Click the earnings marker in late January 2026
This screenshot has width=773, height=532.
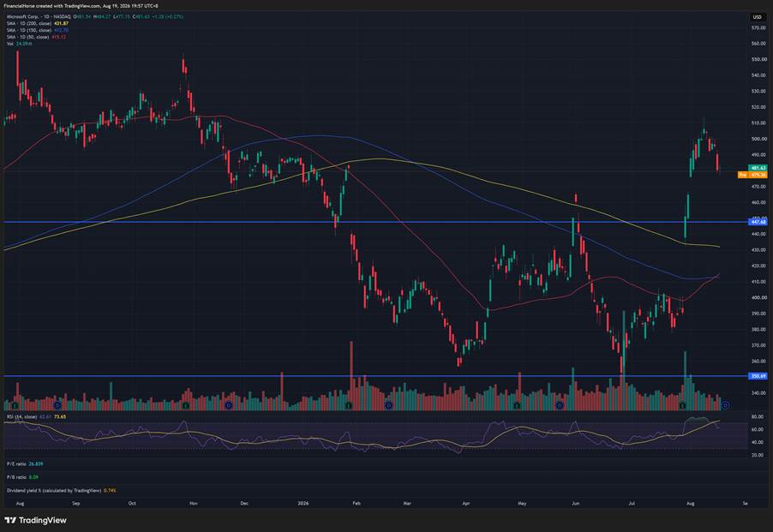click(349, 405)
